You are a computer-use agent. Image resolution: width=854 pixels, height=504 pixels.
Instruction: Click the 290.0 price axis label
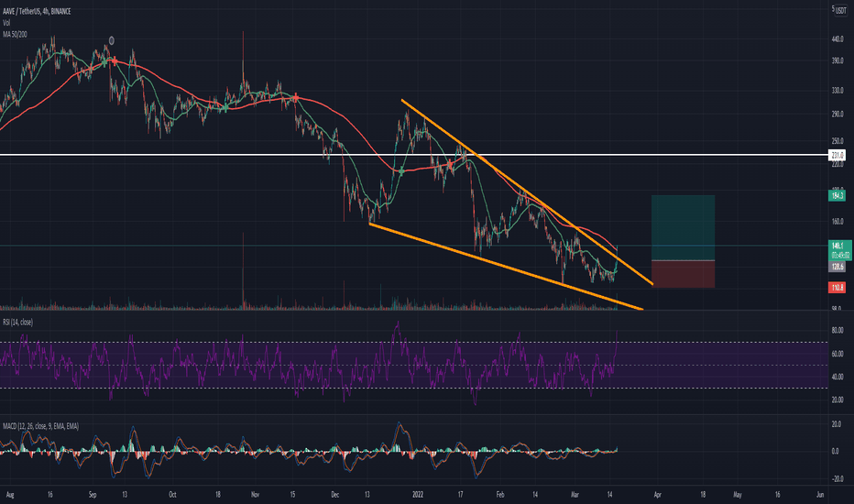838,115
